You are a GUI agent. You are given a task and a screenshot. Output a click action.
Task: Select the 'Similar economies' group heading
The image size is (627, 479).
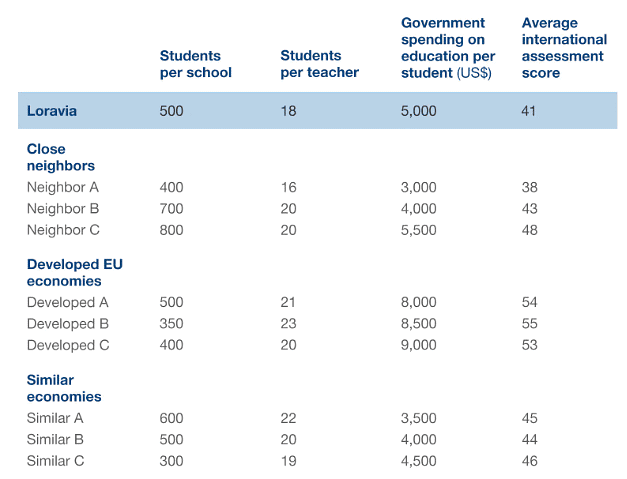[x=64, y=388]
